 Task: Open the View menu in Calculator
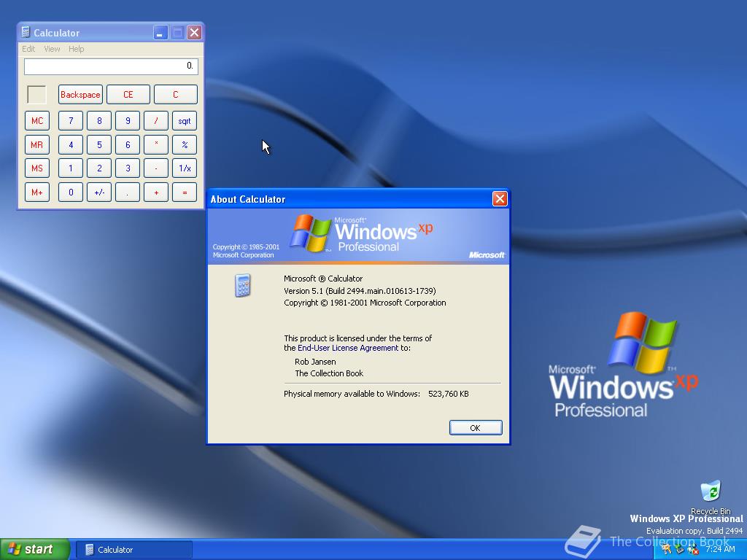[x=52, y=49]
